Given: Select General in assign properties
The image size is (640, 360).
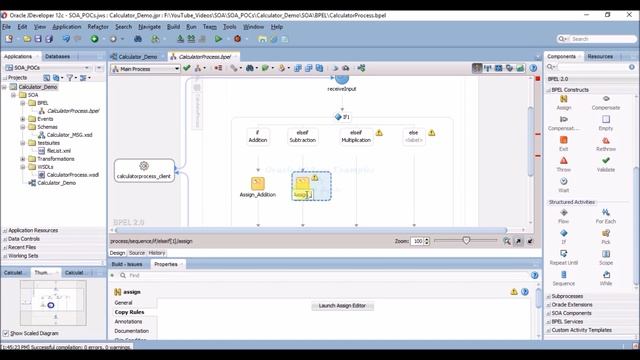Looking at the screenshot, I should [123, 302].
